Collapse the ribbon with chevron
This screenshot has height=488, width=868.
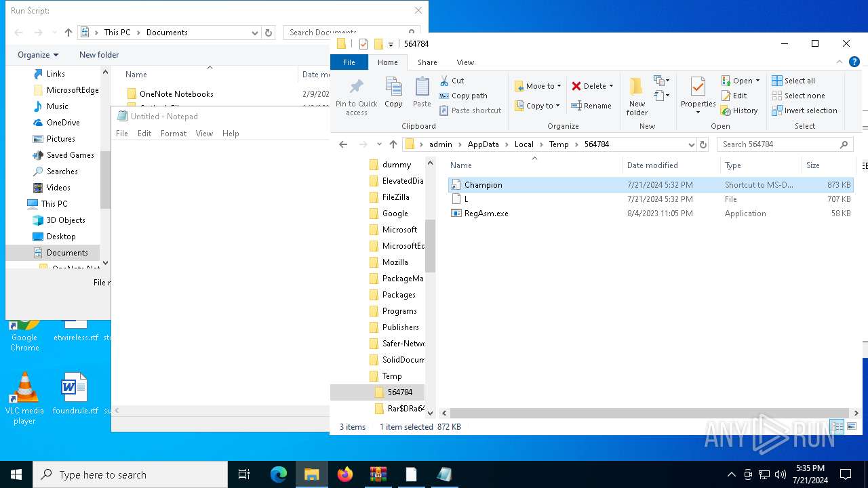840,62
